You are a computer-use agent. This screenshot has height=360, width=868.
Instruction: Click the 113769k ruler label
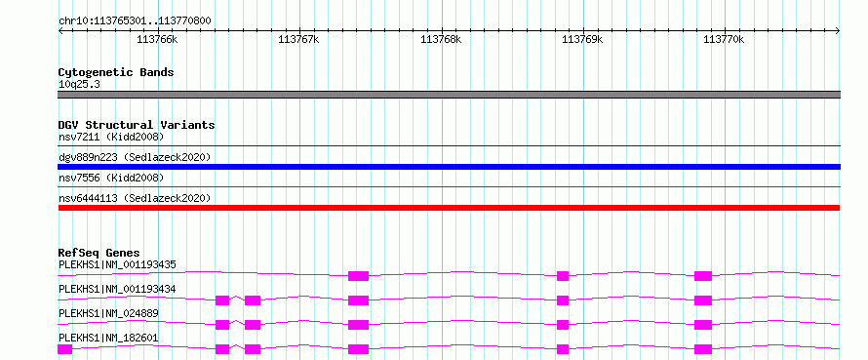(x=582, y=39)
